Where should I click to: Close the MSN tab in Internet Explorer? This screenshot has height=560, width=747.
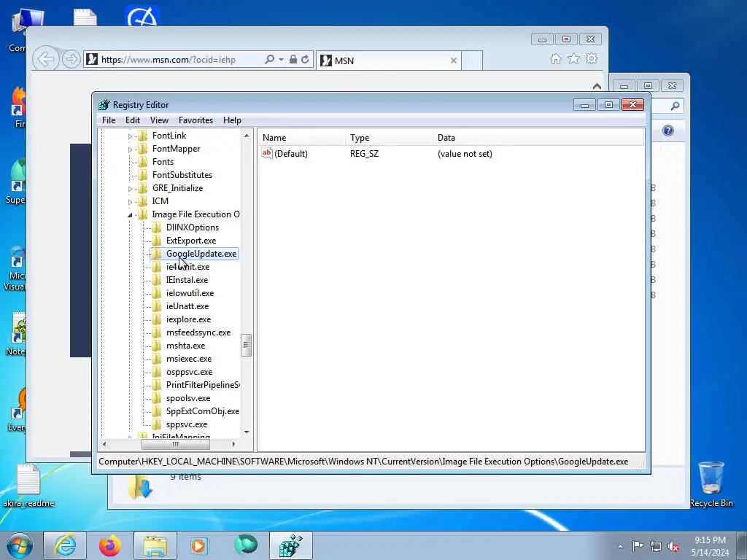454,61
